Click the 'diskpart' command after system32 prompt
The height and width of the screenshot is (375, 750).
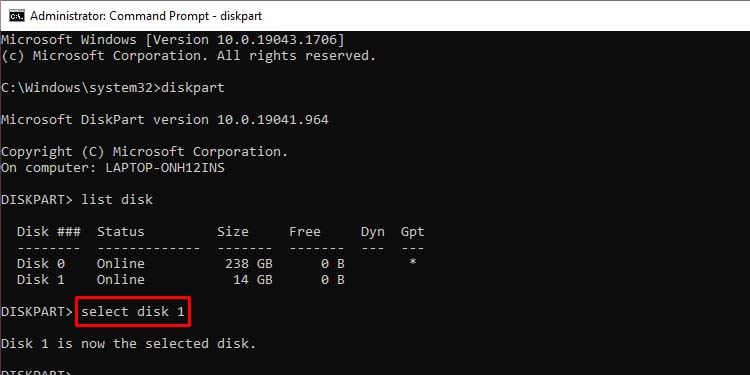pyautogui.click(x=193, y=88)
